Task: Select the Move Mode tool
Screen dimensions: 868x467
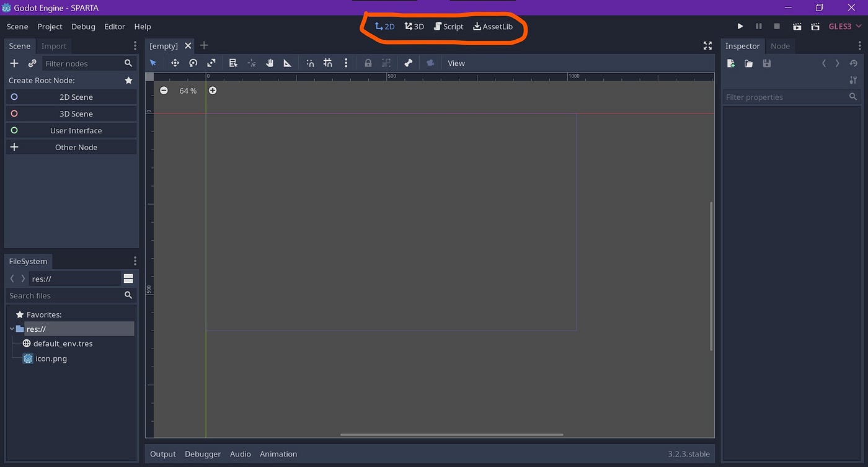Action: coord(175,63)
